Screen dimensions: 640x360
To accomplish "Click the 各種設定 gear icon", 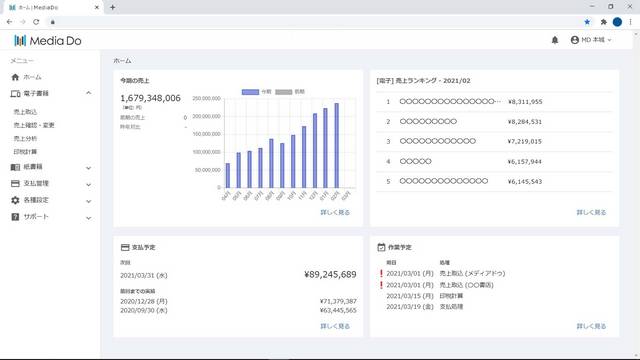I will click(x=15, y=200).
